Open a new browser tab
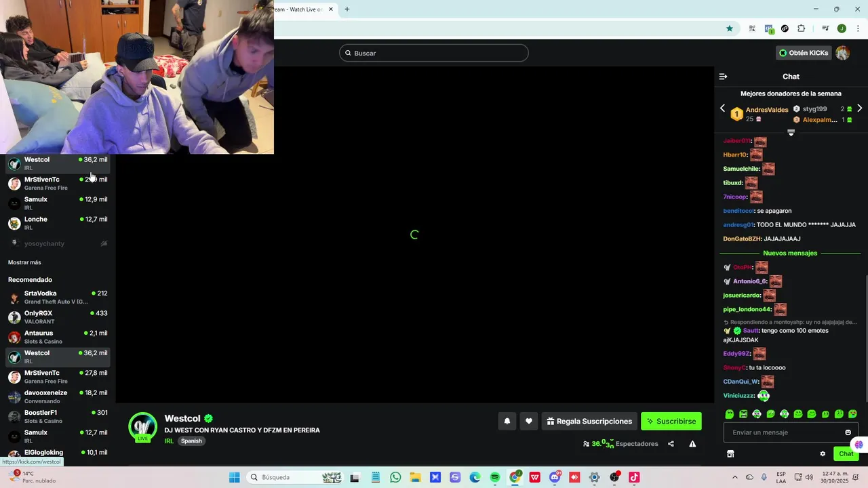Image resolution: width=868 pixels, height=488 pixels. click(x=347, y=9)
